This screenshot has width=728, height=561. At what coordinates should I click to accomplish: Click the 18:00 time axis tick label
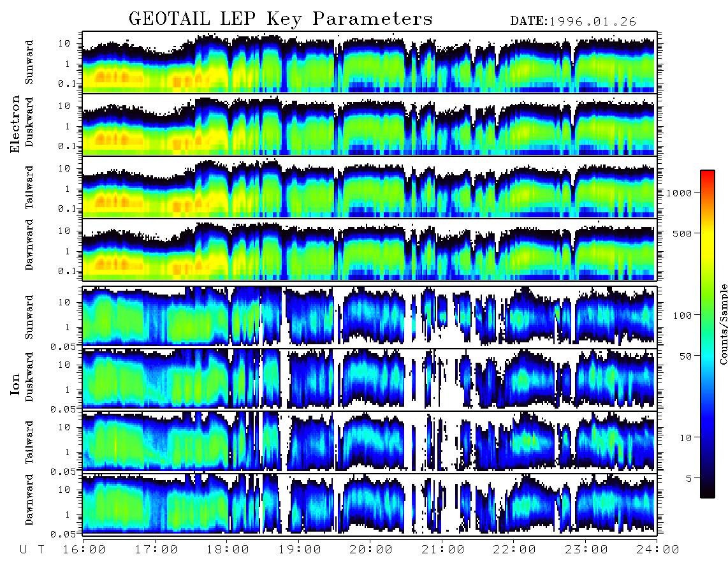pos(228,550)
